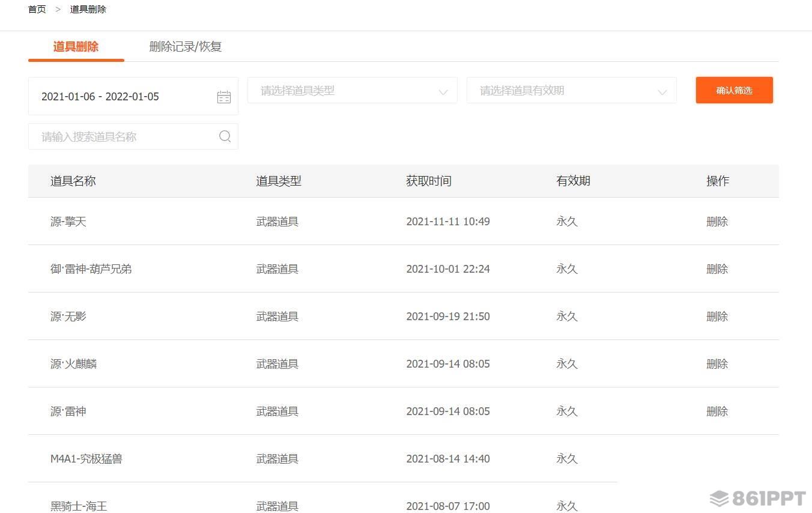
Task: Switch to the 删除记录/恢复 tab
Action: tap(186, 47)
